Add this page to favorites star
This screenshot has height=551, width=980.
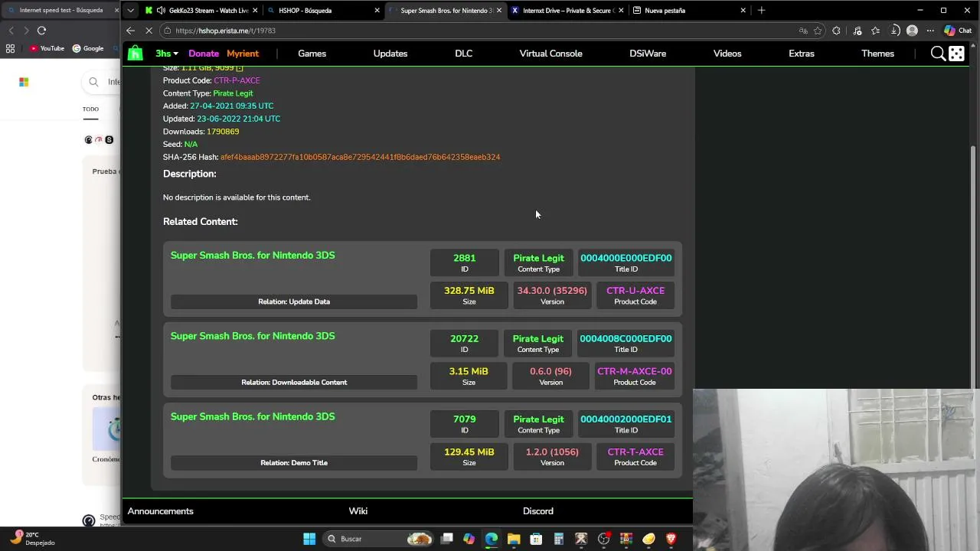tap(818, 31)
